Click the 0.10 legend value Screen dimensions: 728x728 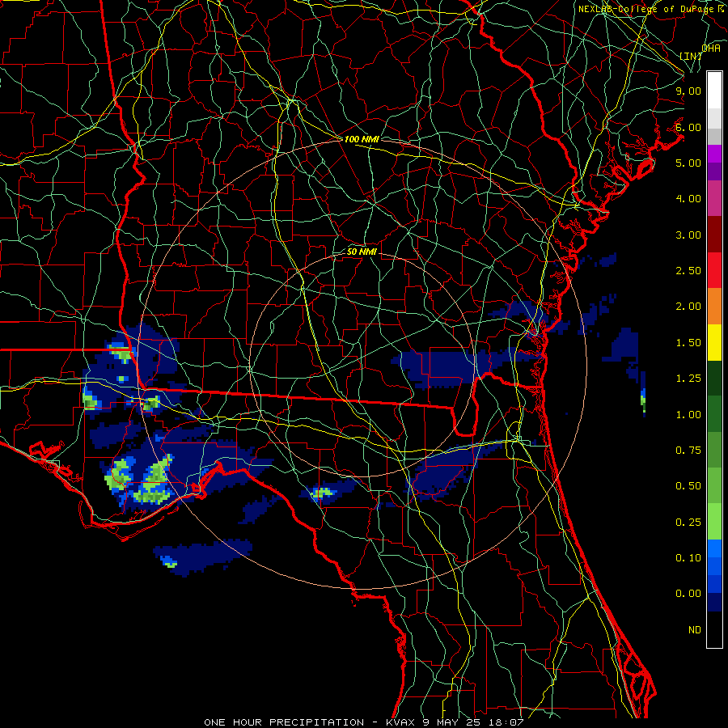click(x=688, y=558)
